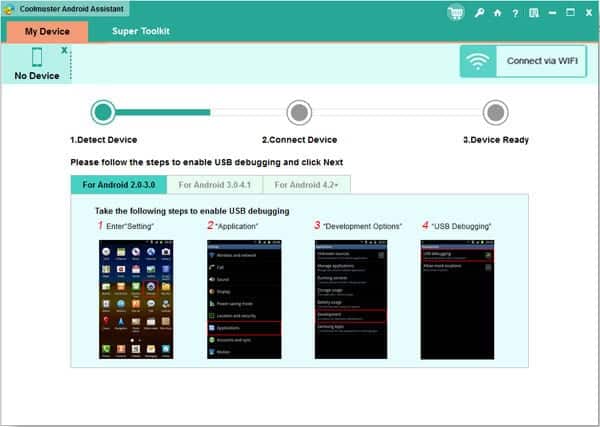The image size is (600, 427).
Task: Select the For Android 3.0-4.1 tab
Action: tap(215, 185)
